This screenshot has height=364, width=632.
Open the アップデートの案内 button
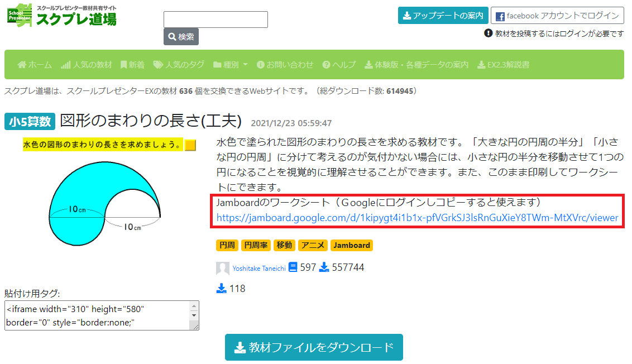[443, 15]
